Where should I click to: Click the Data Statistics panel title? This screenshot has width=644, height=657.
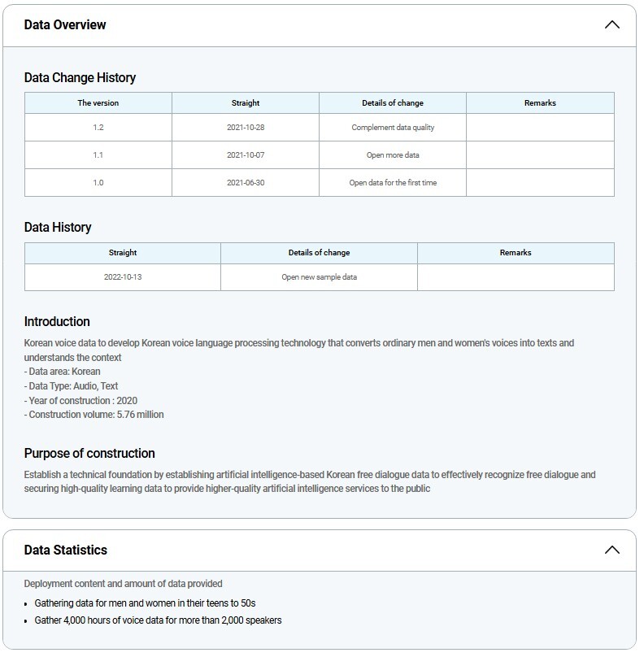tap(66, 550)
